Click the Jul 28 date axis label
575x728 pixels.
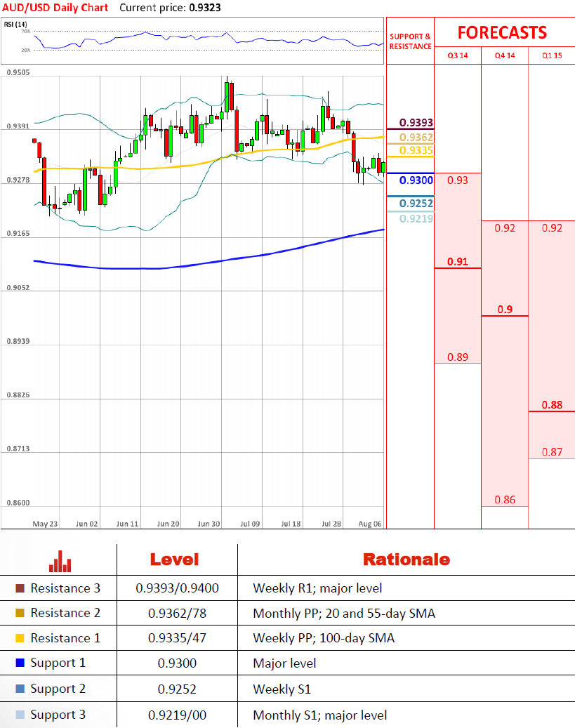pos(331,524)
